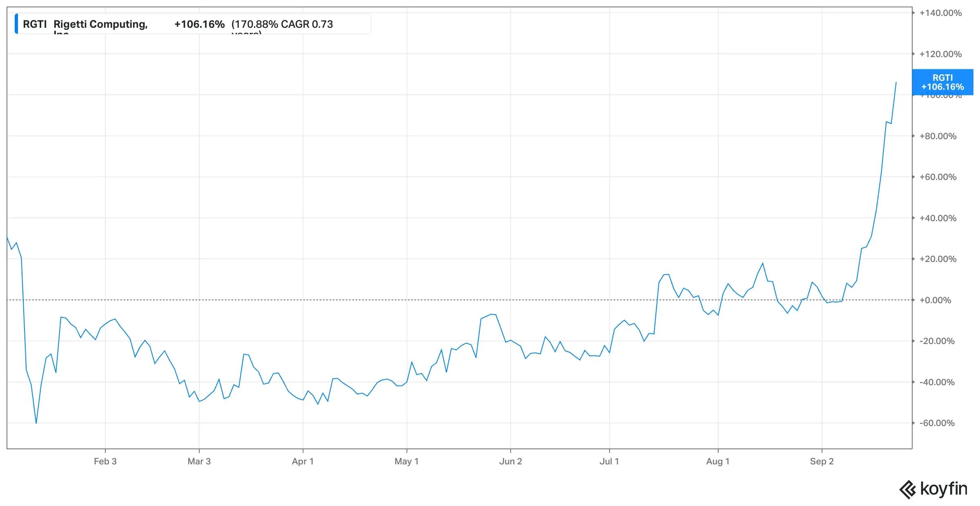Image resolution: width=980 pixels, height=506 pixels.
Task: Click the -60.00% axis label
Action: 937,423
